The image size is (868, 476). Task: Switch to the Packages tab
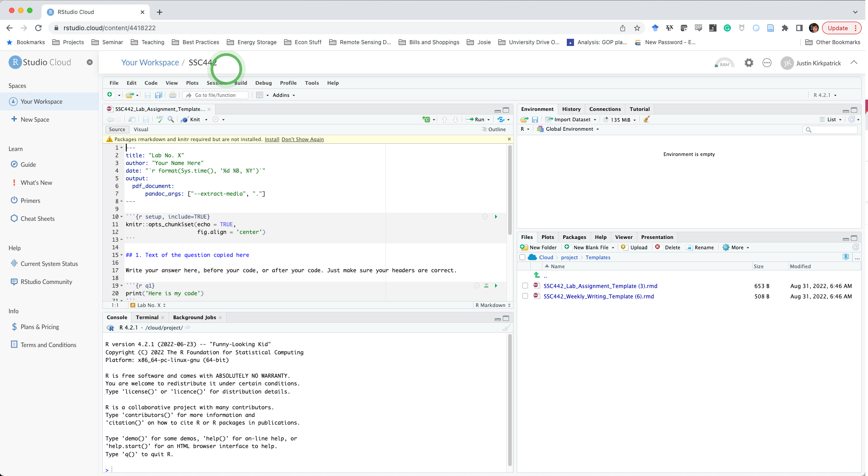(x=574, y=237)
